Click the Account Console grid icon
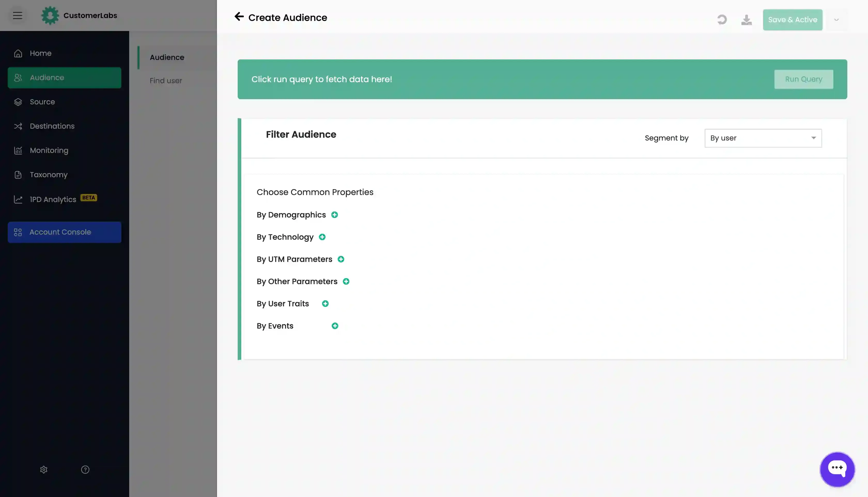 pos(18,232)
